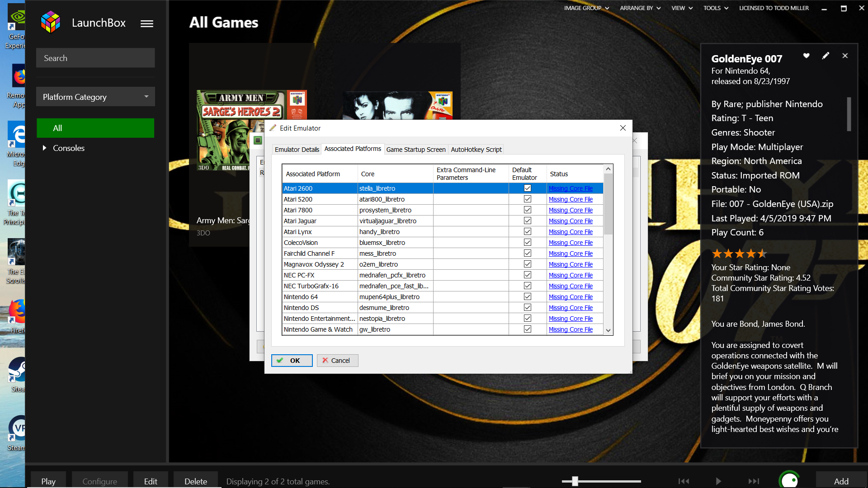Open Steam desktop shortcut
Screen dimensions: 868x488
[17, 374]
